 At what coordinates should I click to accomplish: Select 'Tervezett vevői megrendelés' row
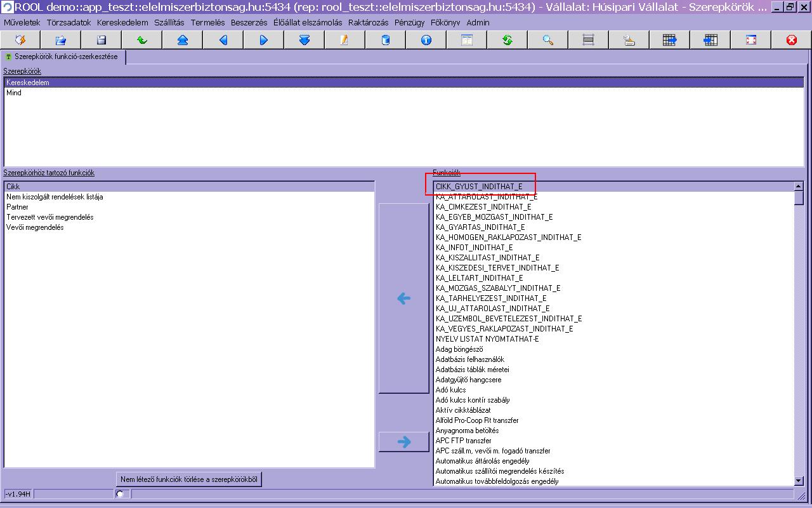click(190, 217)
